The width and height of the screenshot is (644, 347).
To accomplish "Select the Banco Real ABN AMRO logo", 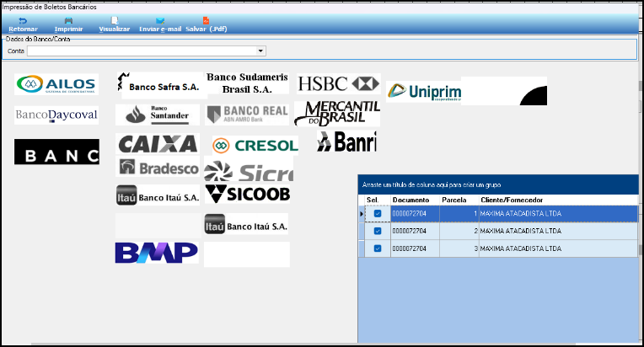I will pyautogui.click(x=247, y=115).
